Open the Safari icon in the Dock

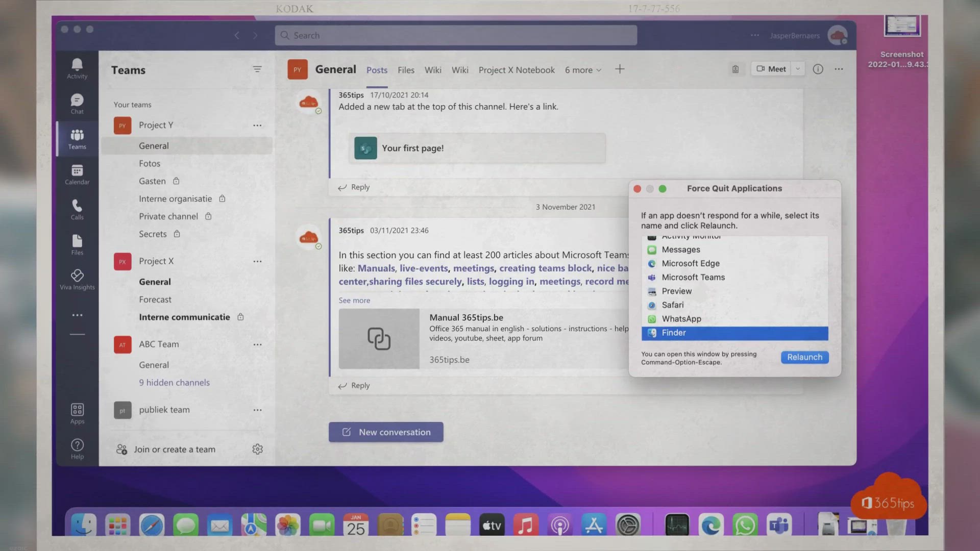click(152, 525)
